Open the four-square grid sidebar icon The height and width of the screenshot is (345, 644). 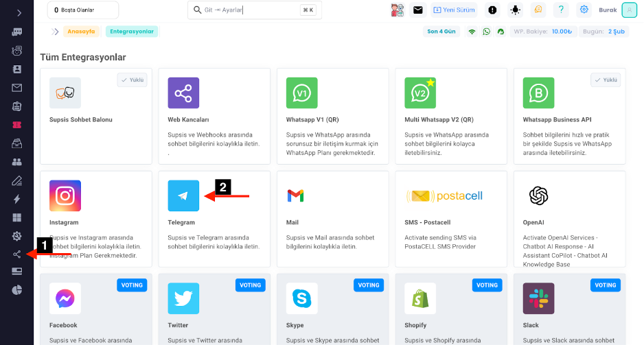click(x=17, y=217)
